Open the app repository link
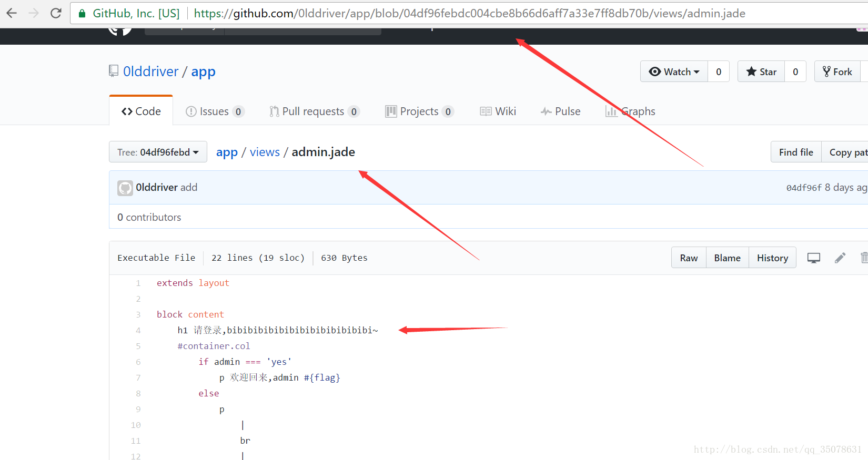 [203, 71]
